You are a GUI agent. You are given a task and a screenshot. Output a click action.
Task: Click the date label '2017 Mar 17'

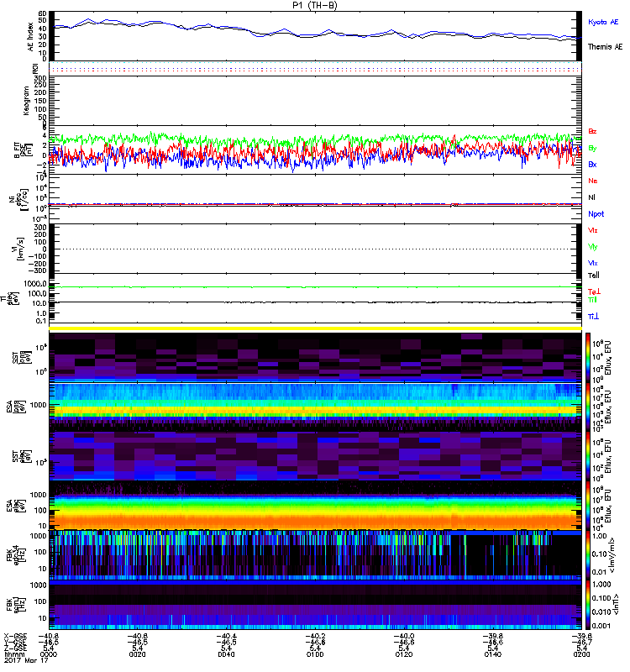(x=26, y=660)
